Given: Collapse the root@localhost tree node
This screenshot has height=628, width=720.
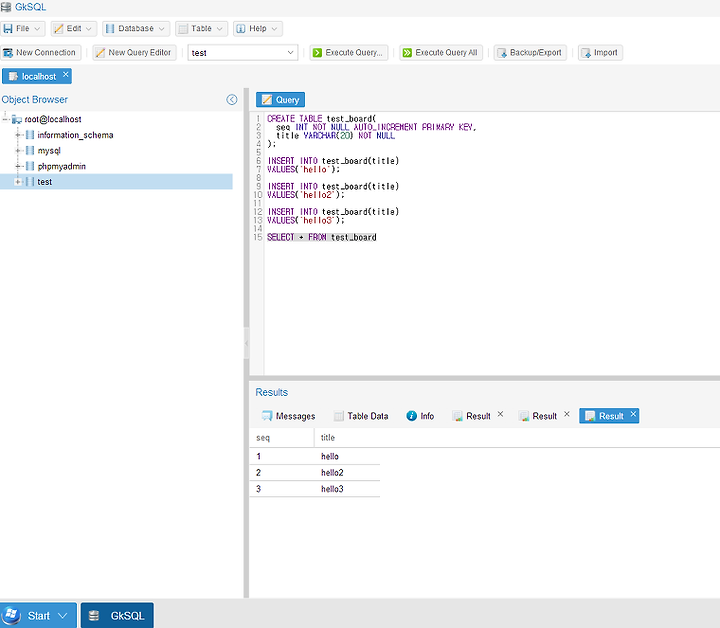Looking at the screenshot, I should click(5, 119).
